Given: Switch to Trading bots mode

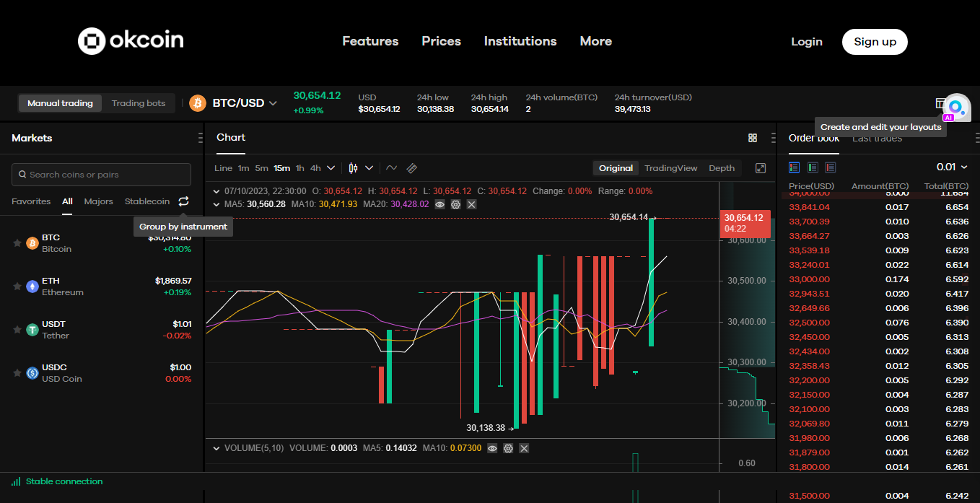Looking at the screenshot, I should [139, 103].
